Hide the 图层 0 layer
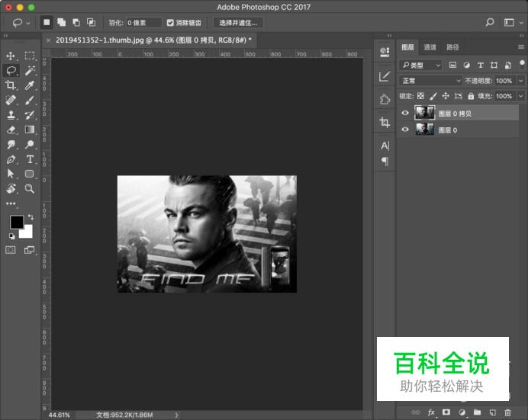This screenshot has width=528, height=420. point(405,130)
